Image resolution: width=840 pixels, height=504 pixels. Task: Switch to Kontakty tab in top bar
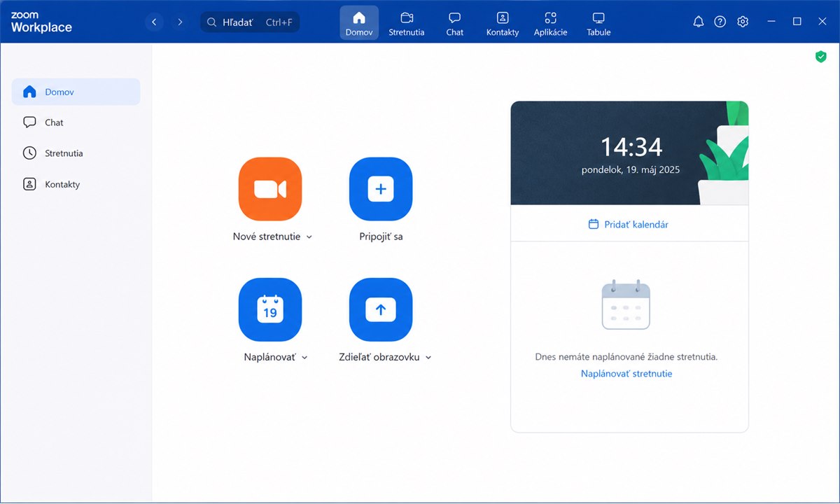pos(503,22)
